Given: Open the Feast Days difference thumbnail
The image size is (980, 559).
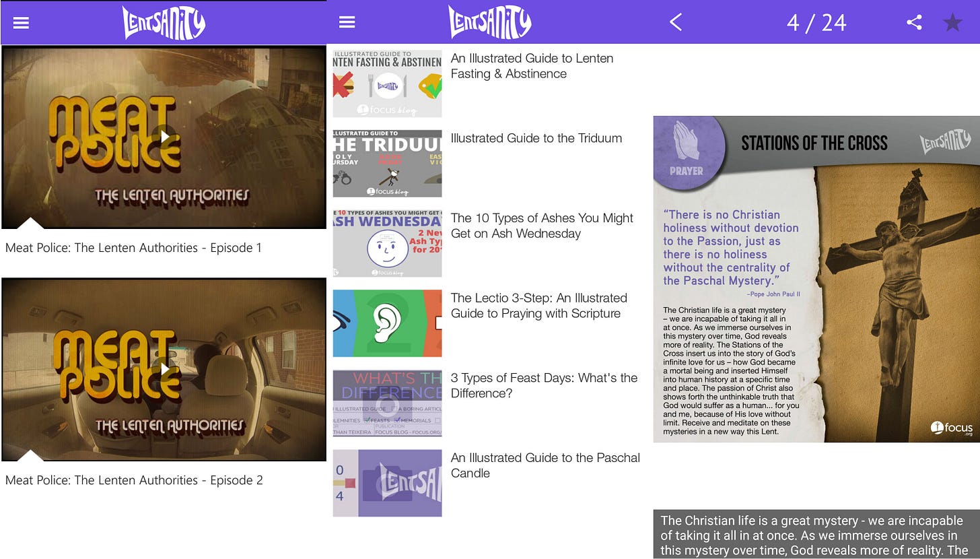Looking at the screenshot, I should tap(388, 403).
